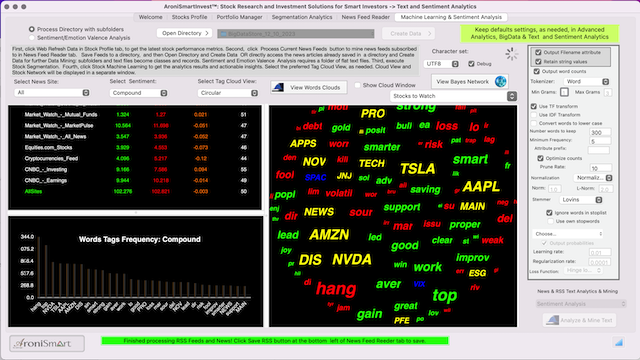The image size is (640, 360).
Task: Click the blue chart icon at bottom right
Action: point(619,342)
